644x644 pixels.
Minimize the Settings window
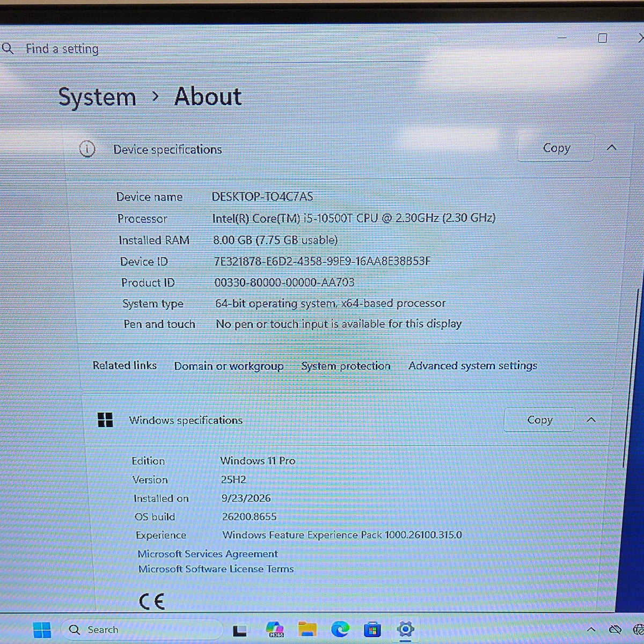pyautogui.click(x=562, y=38)
